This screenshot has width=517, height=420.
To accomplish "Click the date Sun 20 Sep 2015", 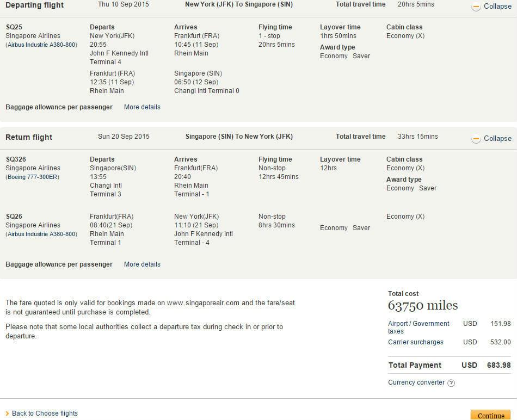I will [x=124, y=137].
